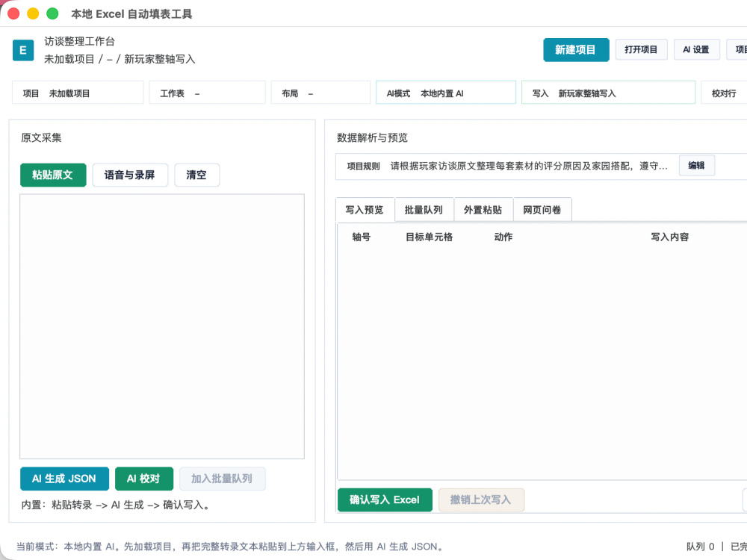747x560 pixels.
Task: Open the 工作表 selector field
Action: 207,93
